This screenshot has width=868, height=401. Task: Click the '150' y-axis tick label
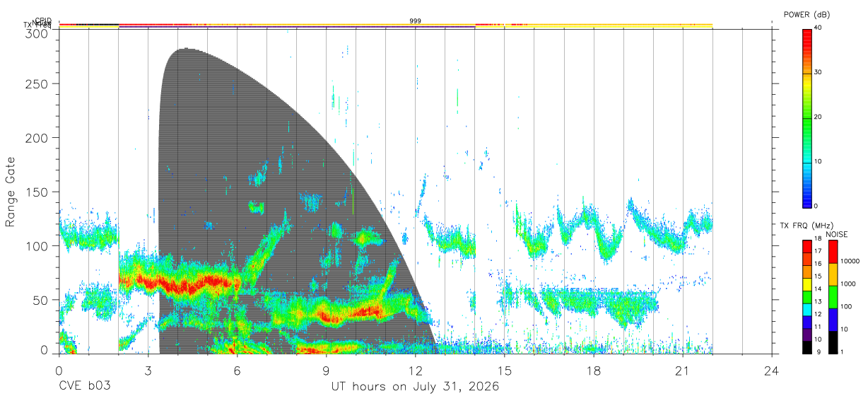(x=37, y=192)
